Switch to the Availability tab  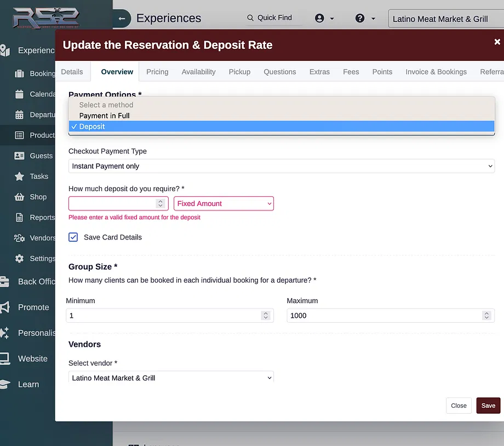coord(198,72)
